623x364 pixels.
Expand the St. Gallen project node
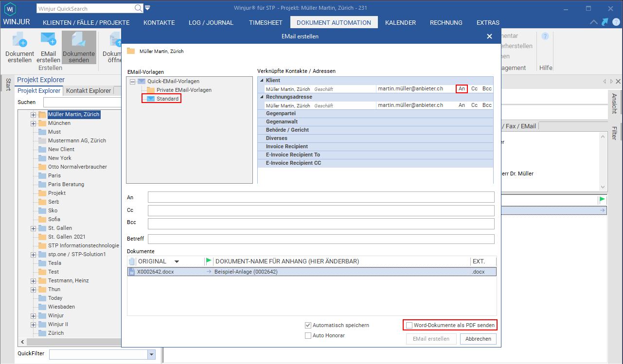34,228
